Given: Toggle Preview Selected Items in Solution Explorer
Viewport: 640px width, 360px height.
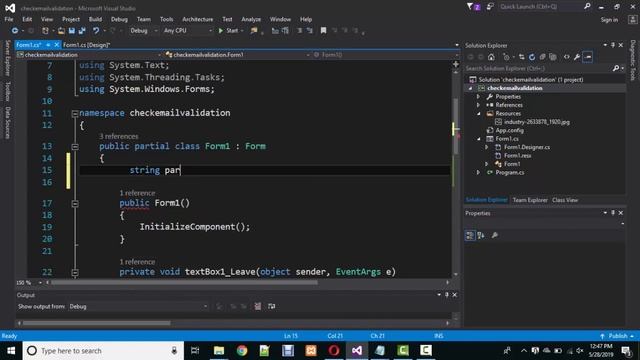Looking at the screenshot, I should click(588, 57).
